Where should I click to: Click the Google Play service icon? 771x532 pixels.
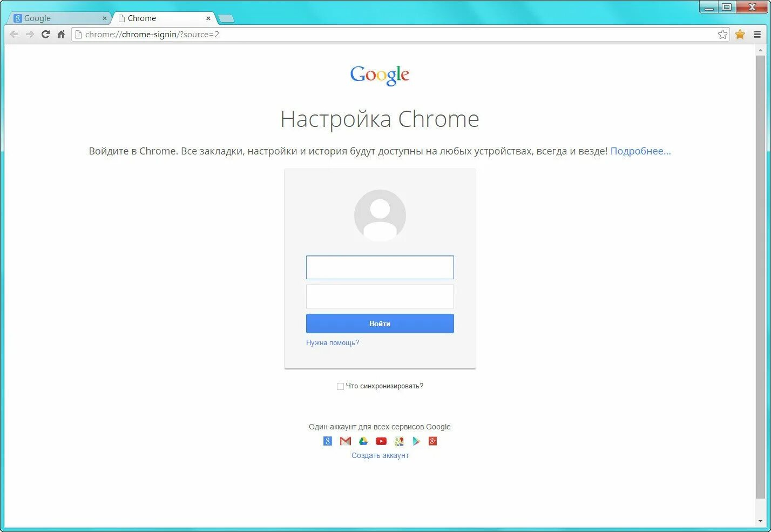coord(416,441)
